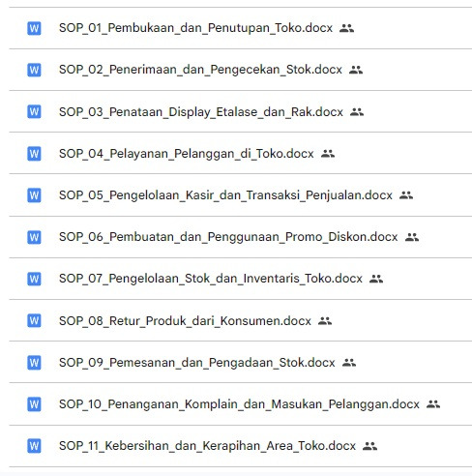Click shared icon on SOP_06 Promo Diskon
This screenshot has width=472, height=476.
click(x=412, y=237)
